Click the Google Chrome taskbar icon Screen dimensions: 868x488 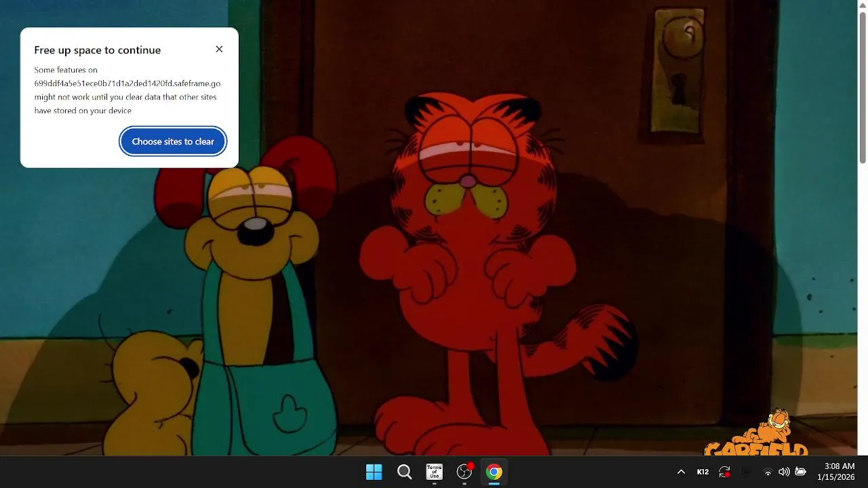coord(494,472)
